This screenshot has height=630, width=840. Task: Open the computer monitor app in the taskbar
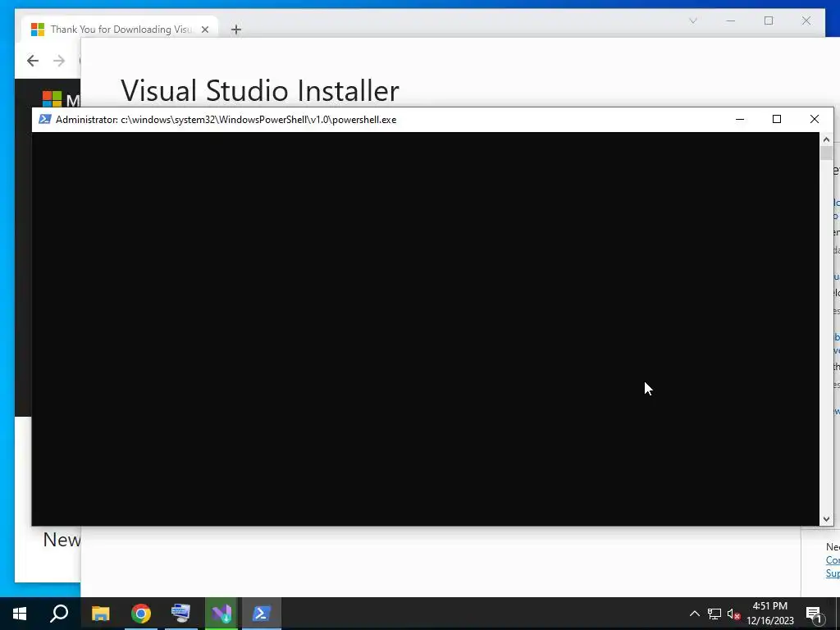(x=181, y=614)
